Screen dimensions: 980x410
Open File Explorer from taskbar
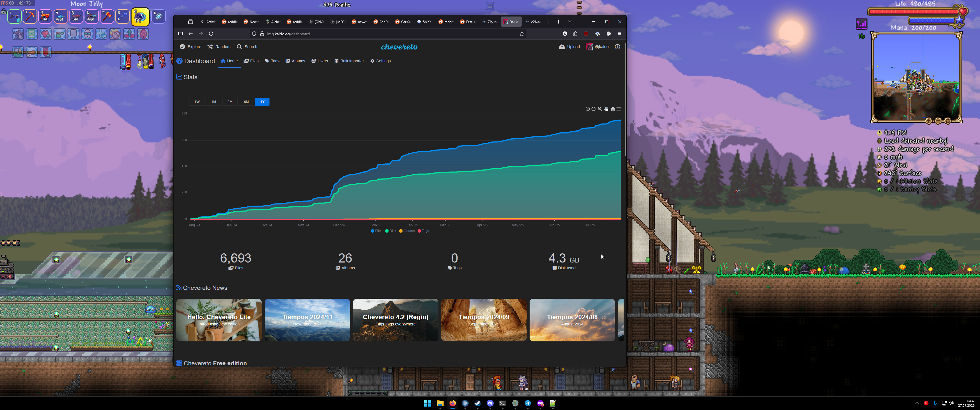click(440, 403)
